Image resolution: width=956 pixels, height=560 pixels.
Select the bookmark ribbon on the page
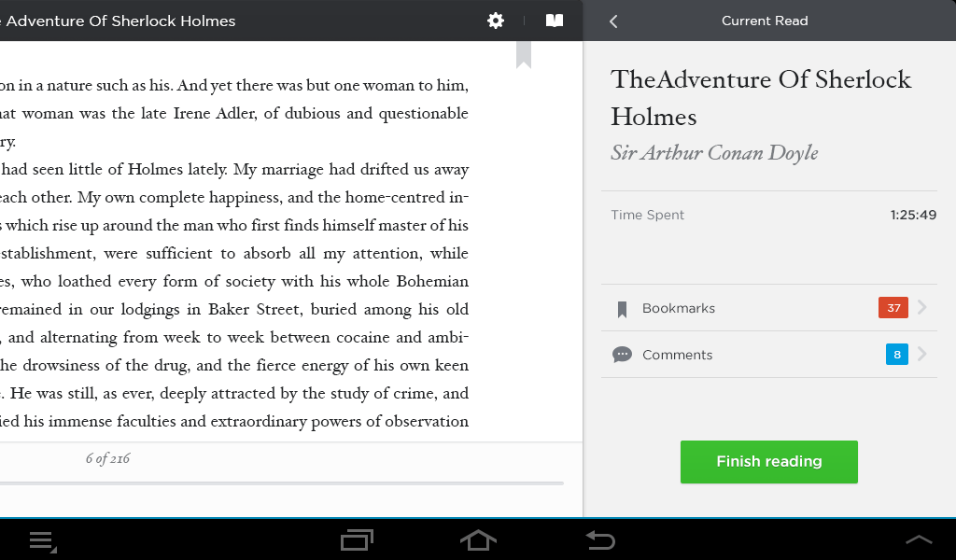pyautogui.click(x=524, y=56)
